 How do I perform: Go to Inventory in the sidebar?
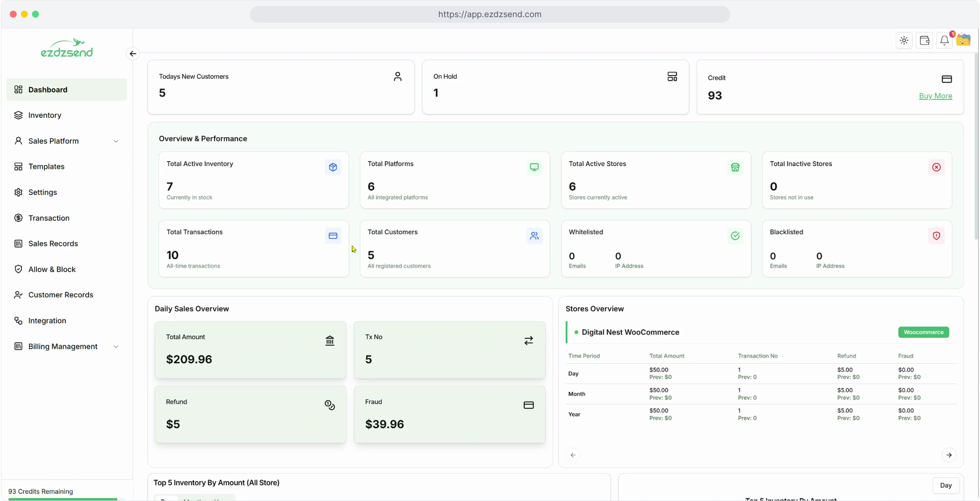tap(45, 115)
